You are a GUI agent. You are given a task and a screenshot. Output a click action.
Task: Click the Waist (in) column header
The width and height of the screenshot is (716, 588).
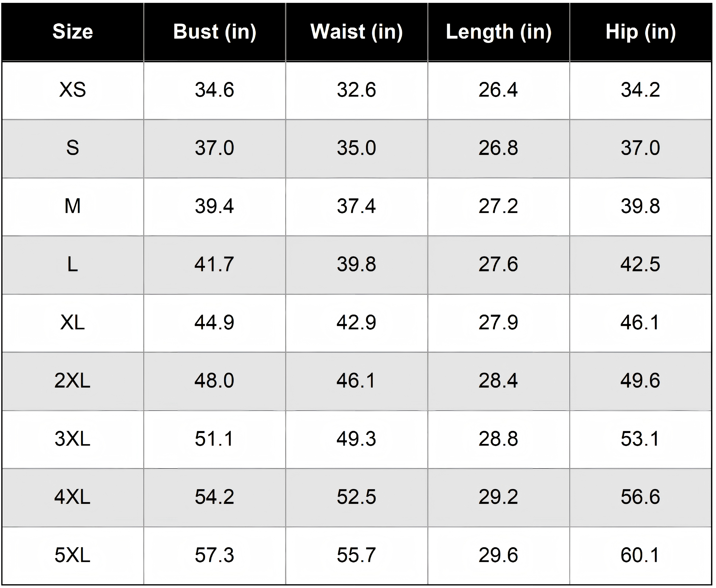pyautogui.click(x=356, y=32)
